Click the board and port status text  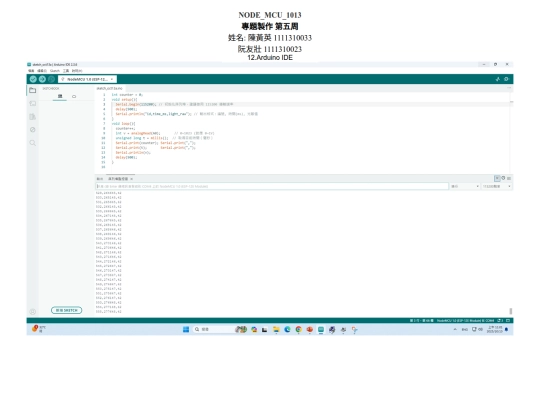pos(465,321)
